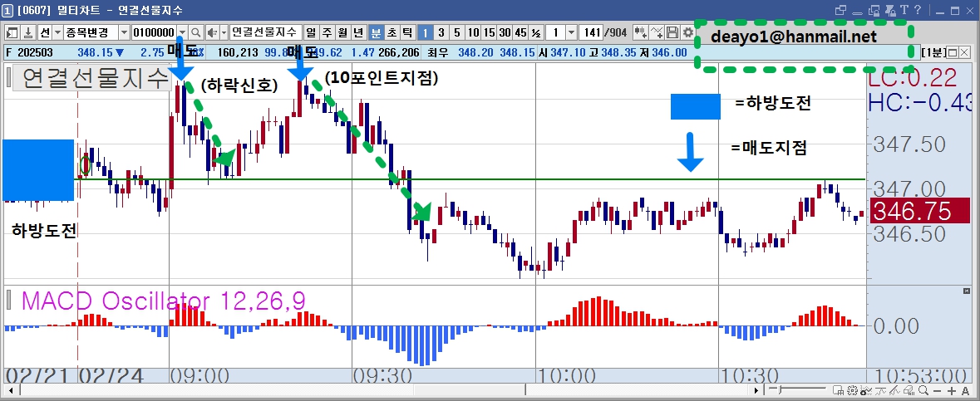980x401 pixels.
Task: Click the chart scroll right arrow
Action: tap(756, 390)
